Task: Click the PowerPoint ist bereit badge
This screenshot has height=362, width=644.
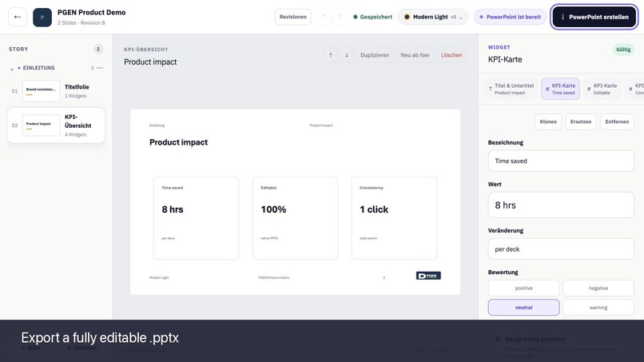Action: tap(510, 17)
